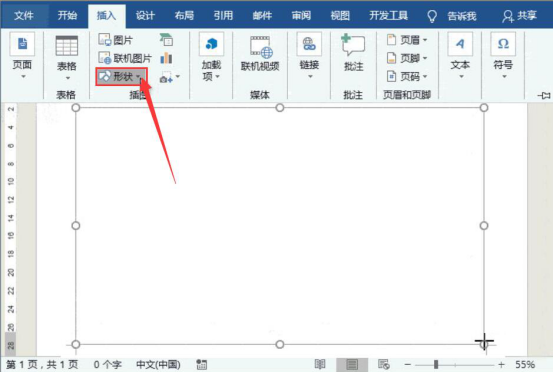Open the 页眉 header dropdown

pyautogui.click(x=407, y=40)
